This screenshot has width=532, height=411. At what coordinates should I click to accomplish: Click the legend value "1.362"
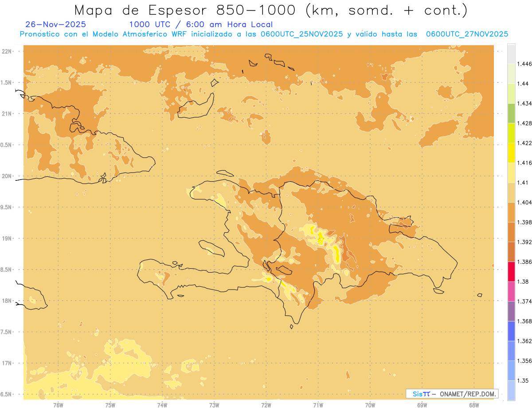(524, 341)
